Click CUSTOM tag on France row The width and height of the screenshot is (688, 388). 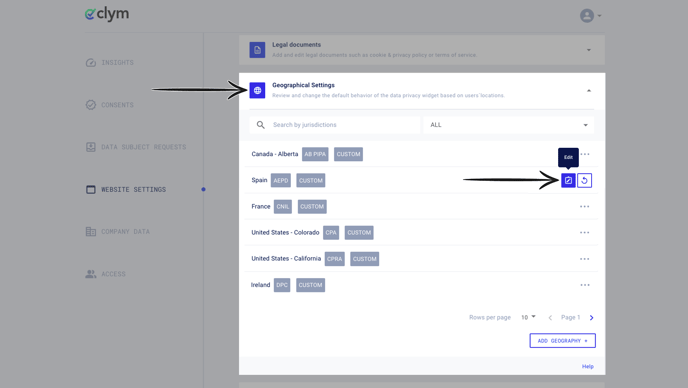[312, 207]
